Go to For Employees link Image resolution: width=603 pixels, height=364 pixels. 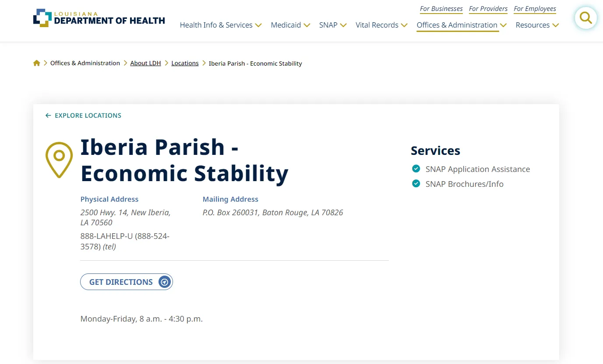(x=535, y=9)
